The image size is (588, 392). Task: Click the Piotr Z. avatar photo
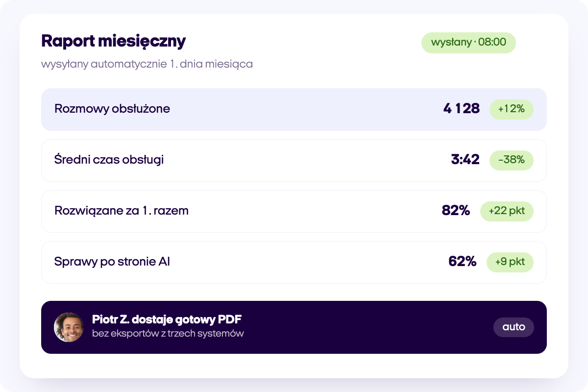(69, 327)
